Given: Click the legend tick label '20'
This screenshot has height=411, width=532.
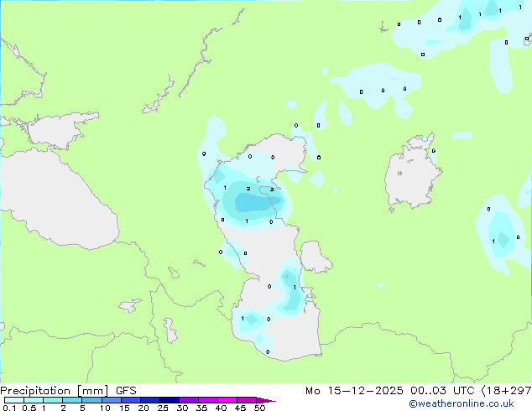Looking at the screenshot, I should pyautogui.click(x=143, y=408).
